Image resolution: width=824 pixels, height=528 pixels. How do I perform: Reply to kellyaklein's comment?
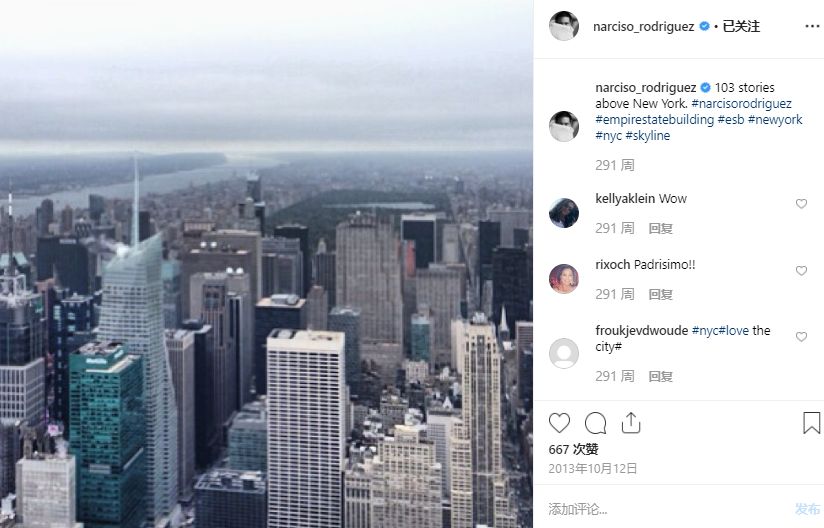click(661, 228)
